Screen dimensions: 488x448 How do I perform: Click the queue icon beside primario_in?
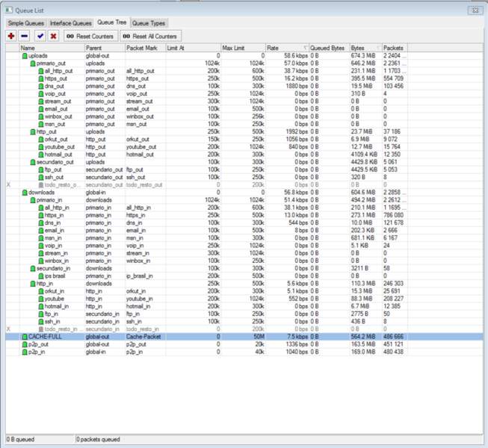click(x=33, y=200)
